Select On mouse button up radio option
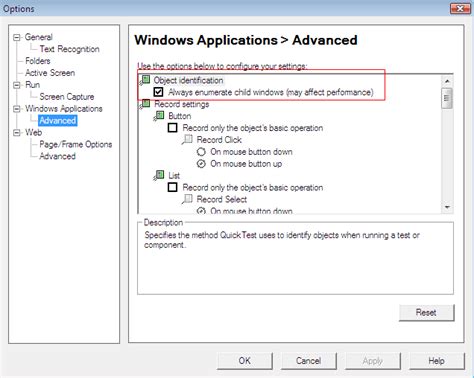This screenshot has height=378, width=474. [x=201, y=164]
